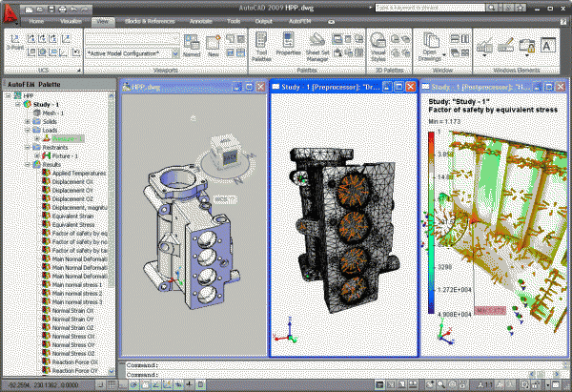Image resolution: width=572 pixels, height=392 pixels.
Task: Collapse the Restraints tree node
Action: point(28,148)
